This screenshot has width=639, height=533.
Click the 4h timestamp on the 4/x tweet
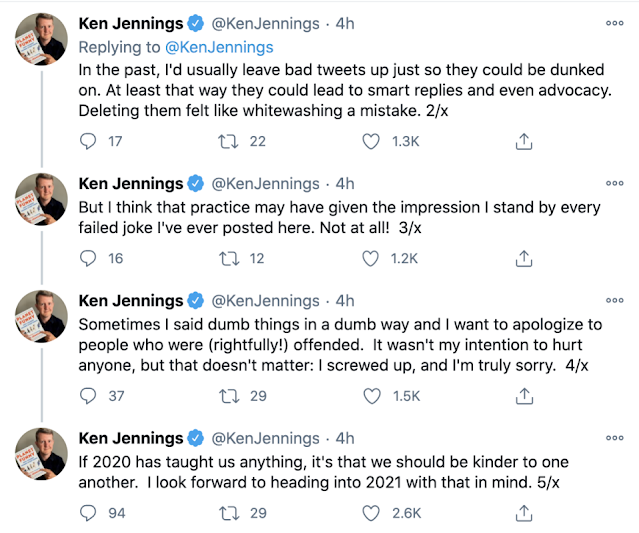tap(345, 301)
